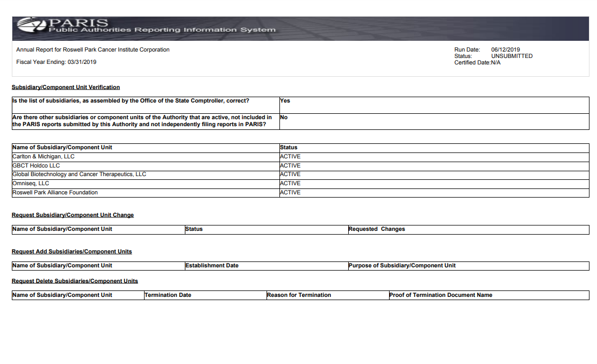Viewport: 597px width, 364px height.
Task: Click the PARIS globe logo icon
Action: pyautogui.click(x=32, y=25)
